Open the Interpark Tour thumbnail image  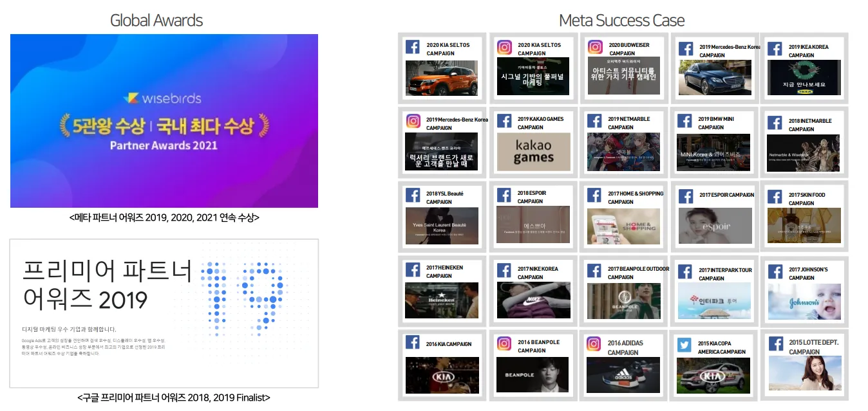coord(715,301)
